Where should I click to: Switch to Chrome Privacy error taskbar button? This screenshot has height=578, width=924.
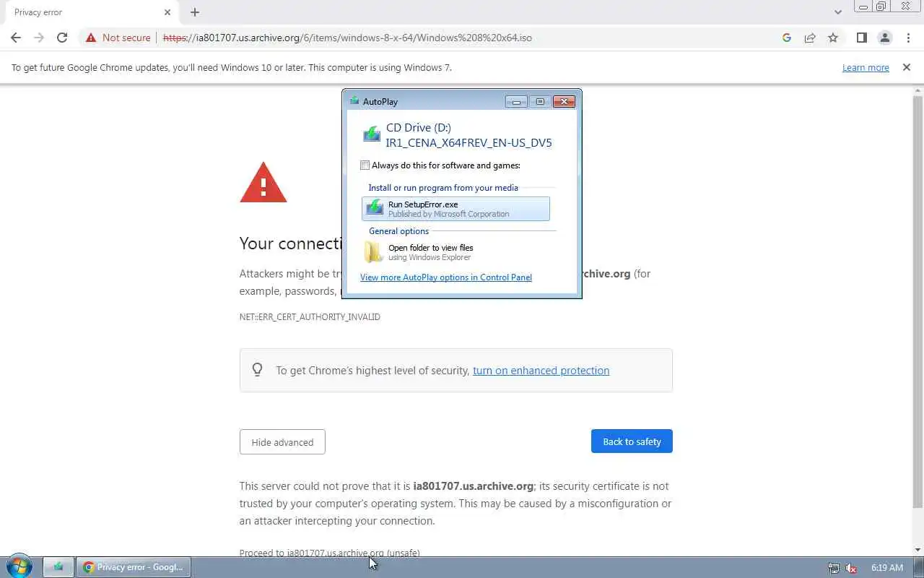pyautogui.click(x=134, y=567)
